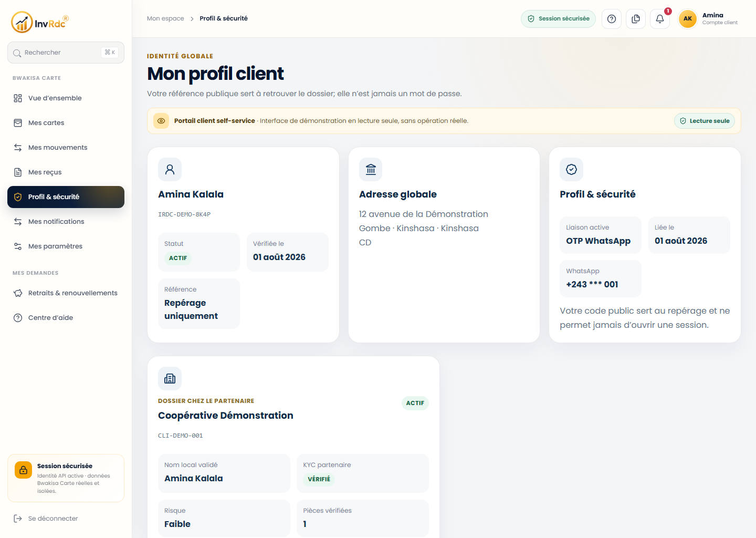
Task: Click the Vue d'ensemble grid icon
Action: pos(18,98)
